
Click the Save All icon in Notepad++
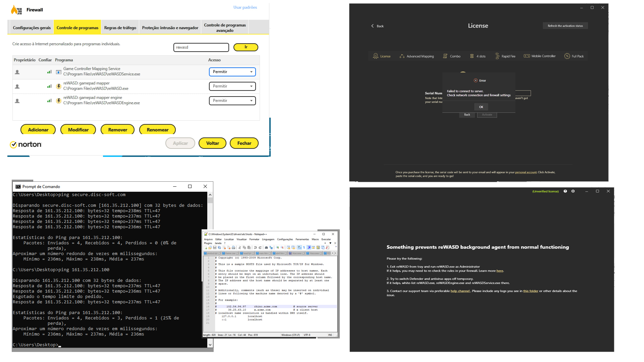click(219, 248)
